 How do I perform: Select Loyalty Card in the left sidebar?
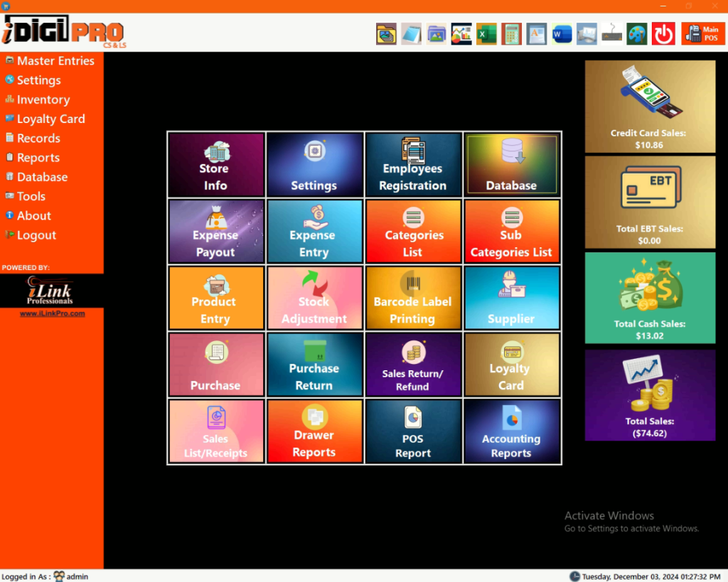click(45, 119)
